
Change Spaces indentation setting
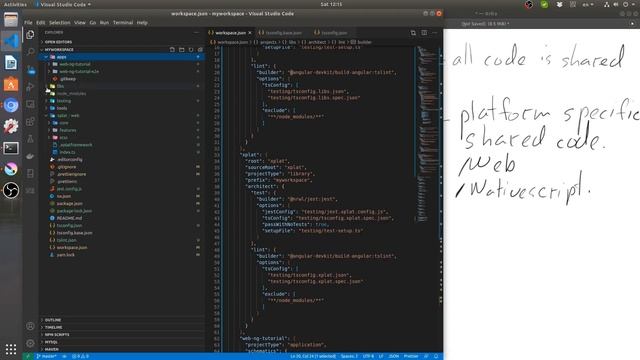coord(349,356)
